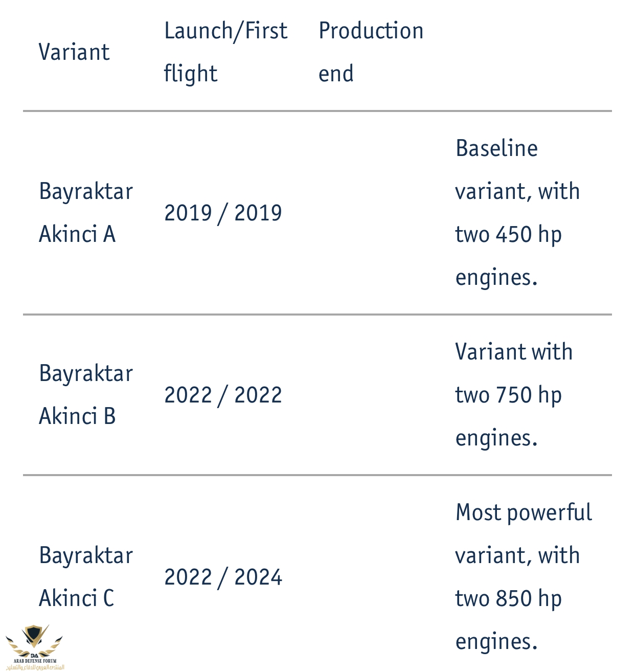
Task: Click the 2022 / 2022 date cell
Action: point(223,395)
